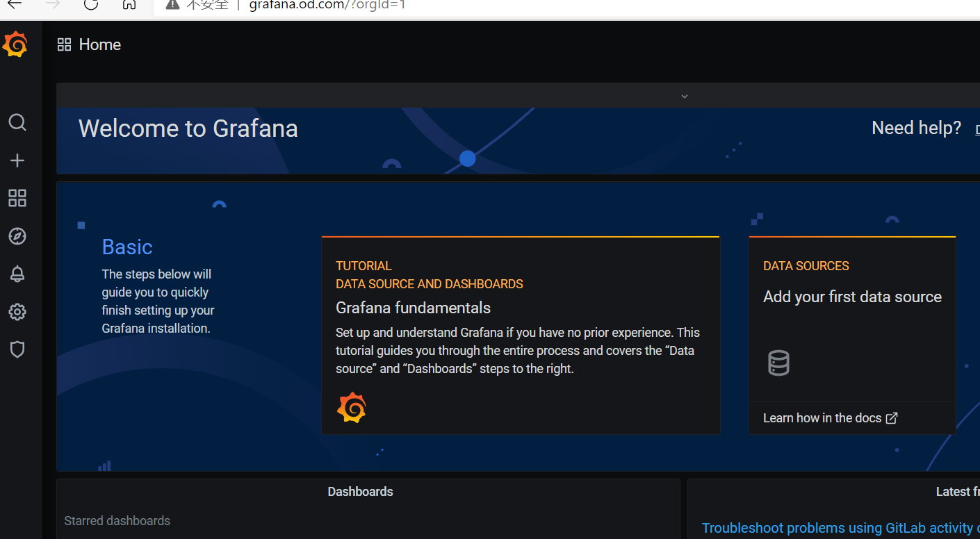
Task: Click the external link icon after docs
Action: tap(892, 418)
